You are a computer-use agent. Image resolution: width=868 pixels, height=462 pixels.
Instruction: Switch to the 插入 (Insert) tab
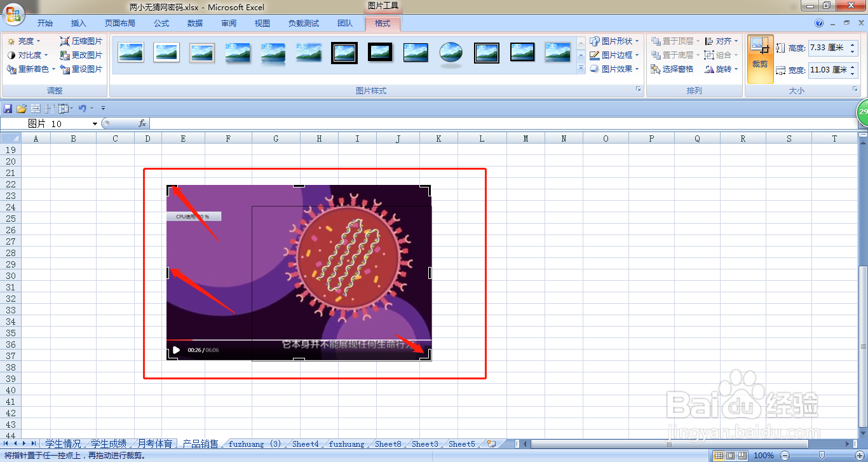click(79, 24)
